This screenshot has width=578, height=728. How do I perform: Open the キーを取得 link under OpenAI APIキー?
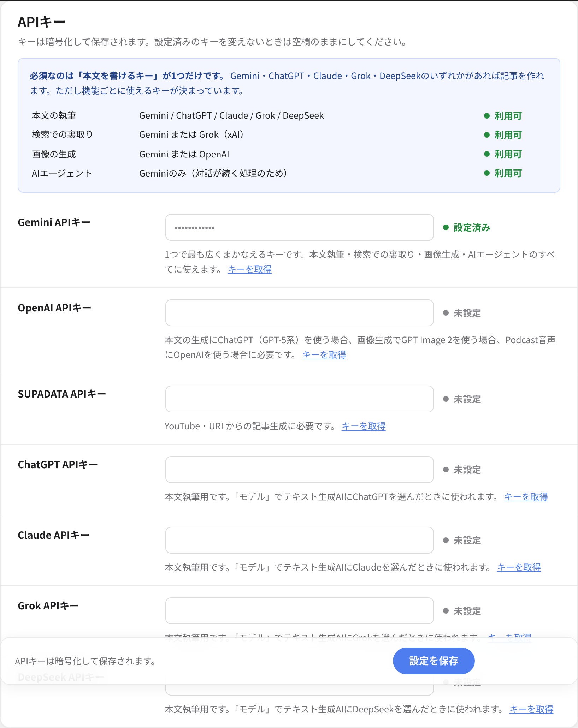click(x=324, y=355)
